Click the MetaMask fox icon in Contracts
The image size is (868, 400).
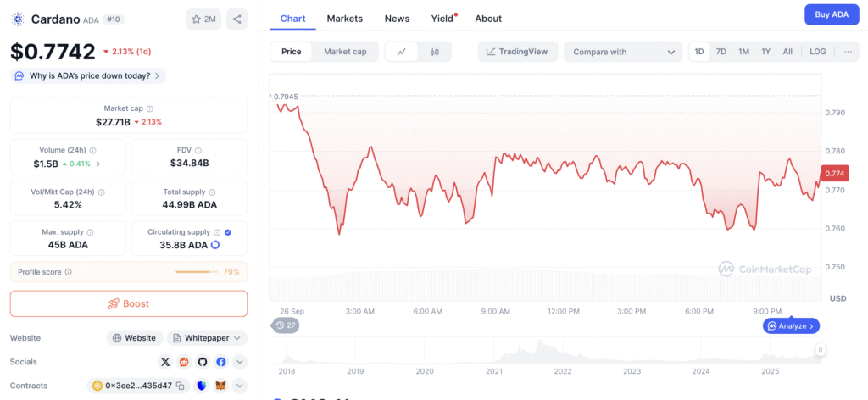tap(220, 386)
